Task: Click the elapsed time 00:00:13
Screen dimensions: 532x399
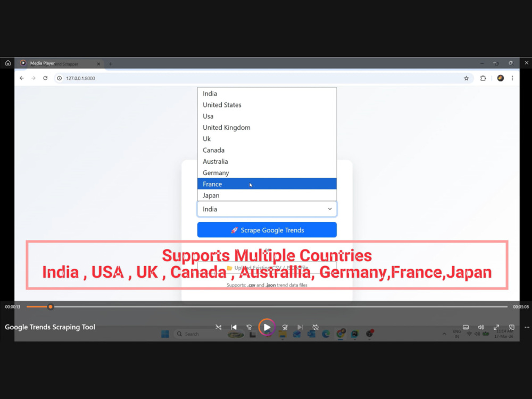Action: click(x=13, y=307)
